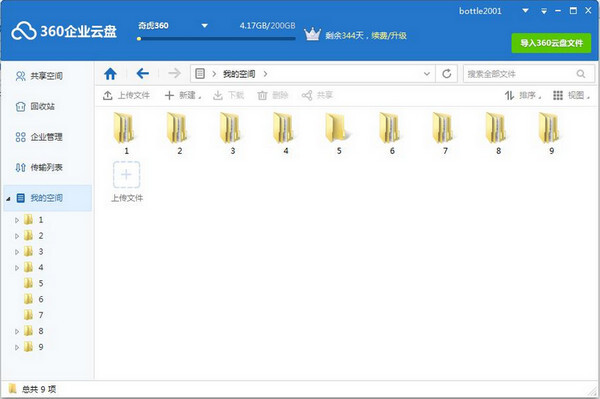Viewport: 600px width, 399px height.
Task: Select folder 6 icon in file grid
Action: tap(390, 128)
